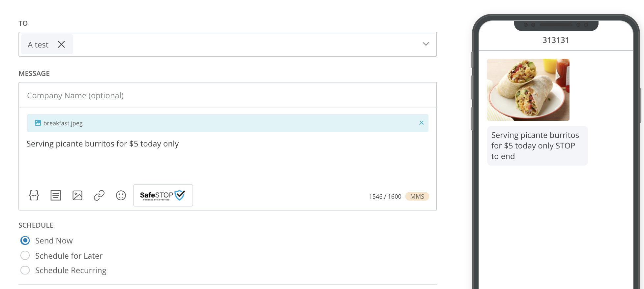This screenshot has width=644, height=289.
Task: Insert merge field with curly braces icon
Action: point(34,195)
